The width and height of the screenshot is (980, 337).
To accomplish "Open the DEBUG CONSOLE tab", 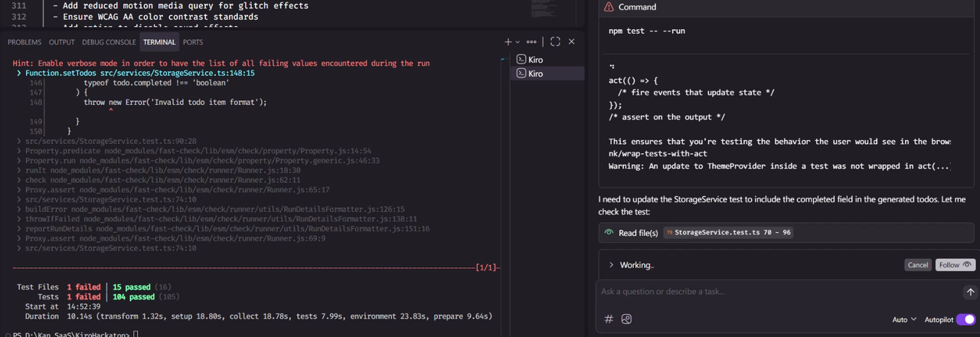I will click(109, 42).
